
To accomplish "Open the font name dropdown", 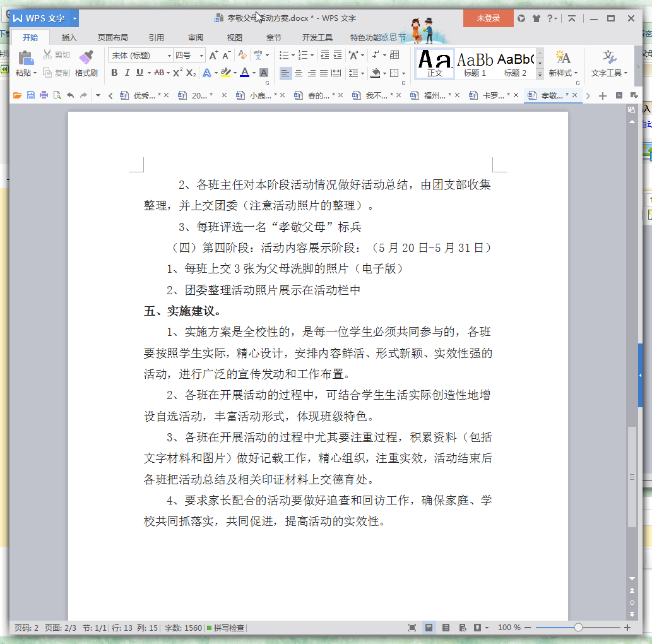I will [x=169, y=56].
